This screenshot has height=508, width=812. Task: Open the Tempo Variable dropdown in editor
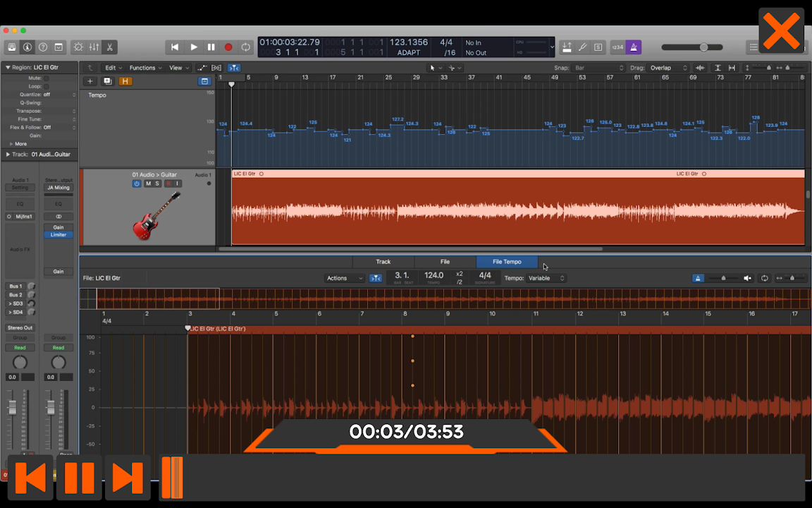[x=546, y=278]
